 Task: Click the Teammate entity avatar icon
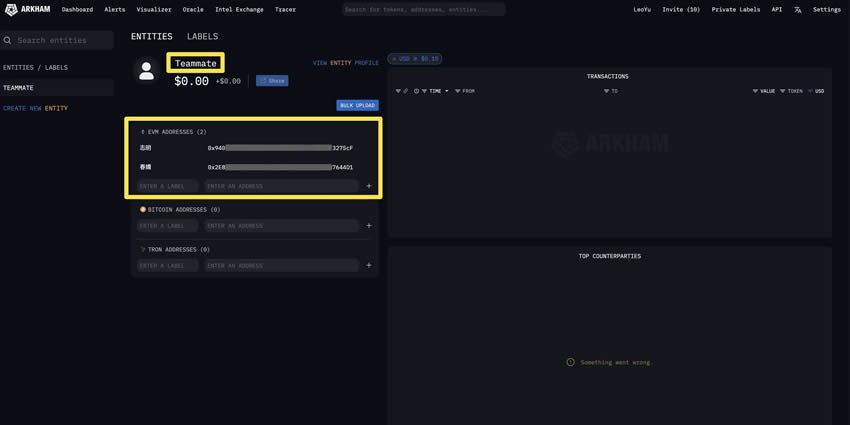[147, 71]
